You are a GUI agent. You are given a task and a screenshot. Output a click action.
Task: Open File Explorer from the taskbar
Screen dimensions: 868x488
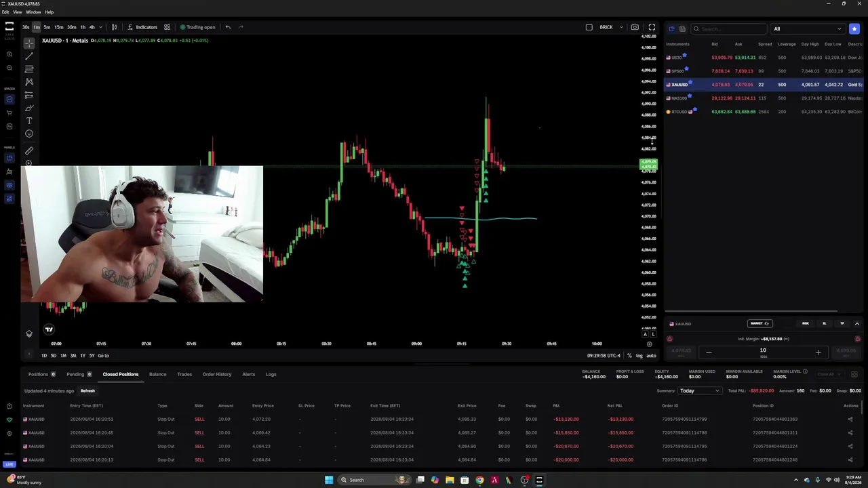pos(450,480)
